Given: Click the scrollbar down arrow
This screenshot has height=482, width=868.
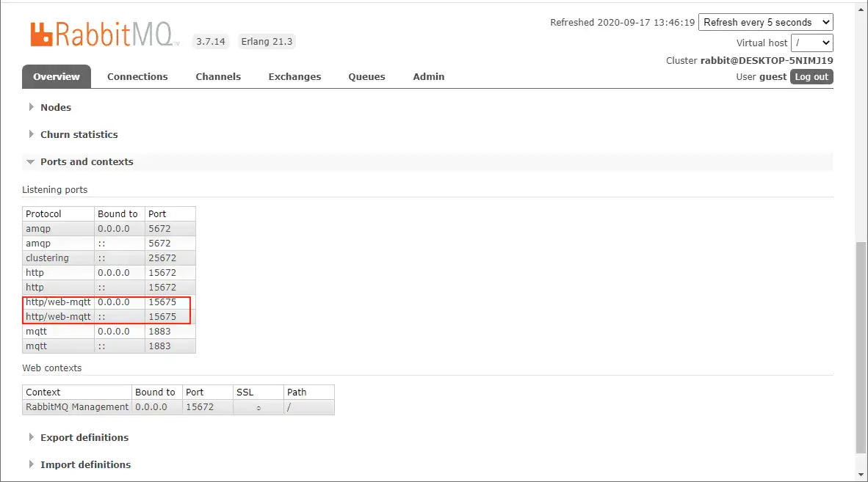Looking at the screenshot, I should tap(861, 475).
